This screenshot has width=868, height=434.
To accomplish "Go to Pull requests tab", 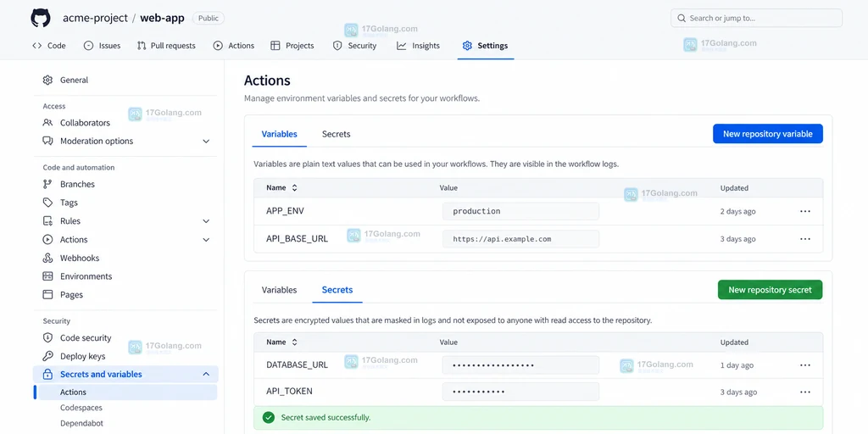I will (166, 46).
